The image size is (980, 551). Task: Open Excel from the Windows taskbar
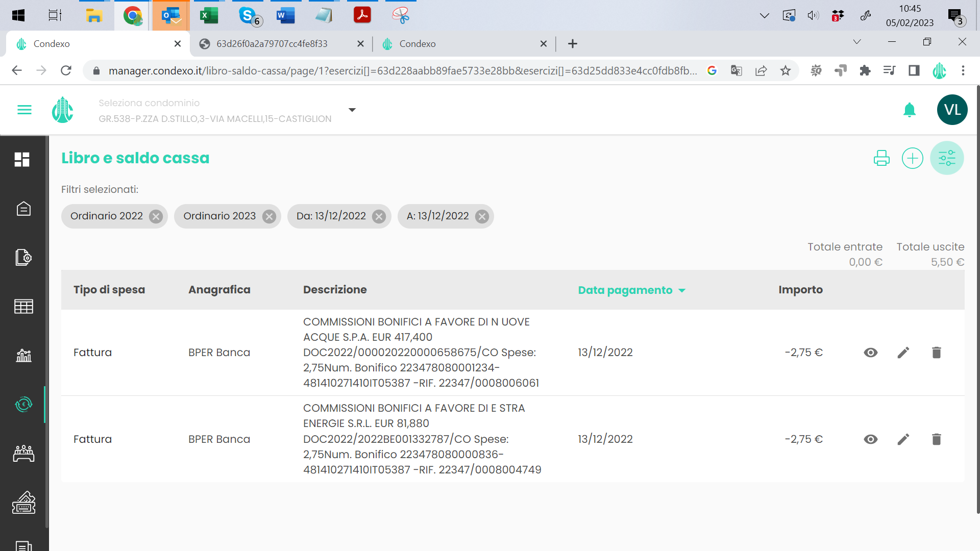pos(209,15)
